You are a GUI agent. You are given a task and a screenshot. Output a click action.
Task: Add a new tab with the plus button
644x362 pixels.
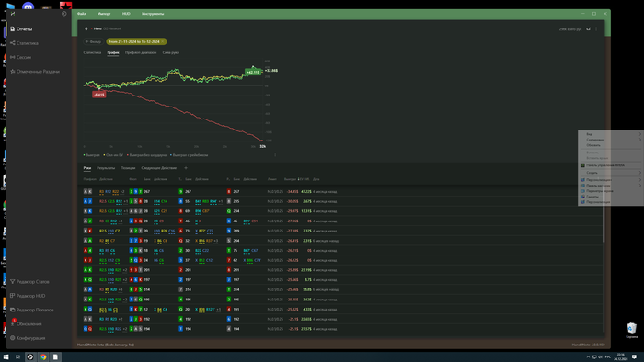click(x=186, y=168)
